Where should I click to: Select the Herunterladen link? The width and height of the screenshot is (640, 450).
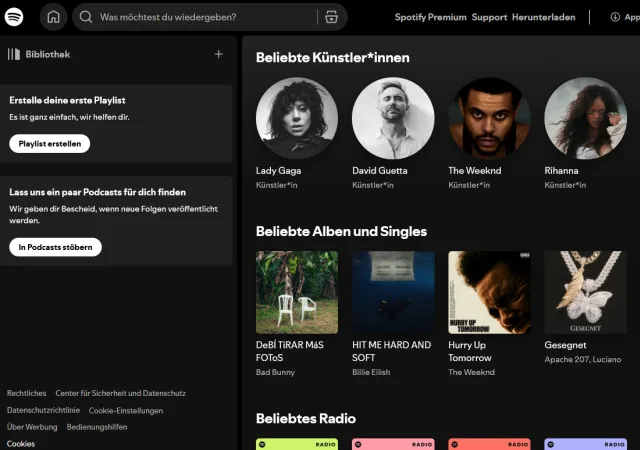(543, 17)
